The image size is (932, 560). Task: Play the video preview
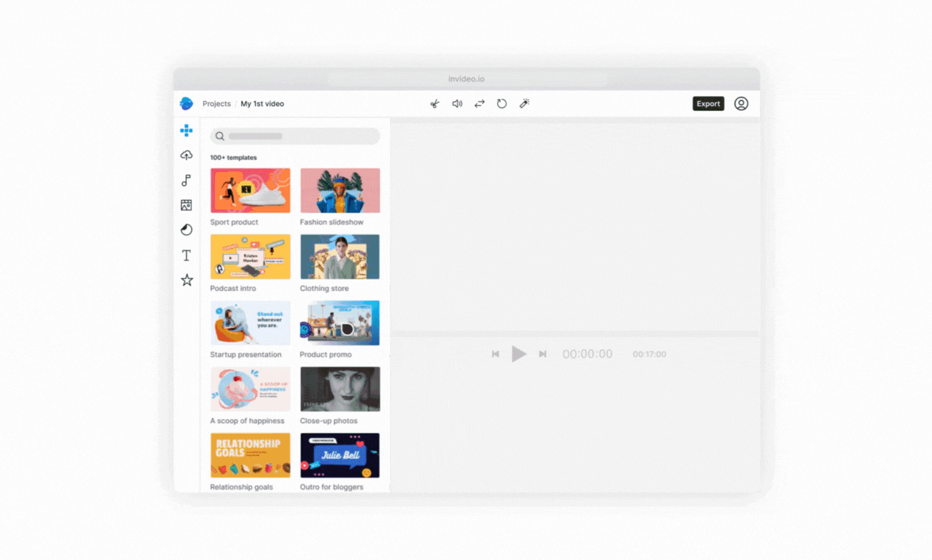[x=519, y=353]
